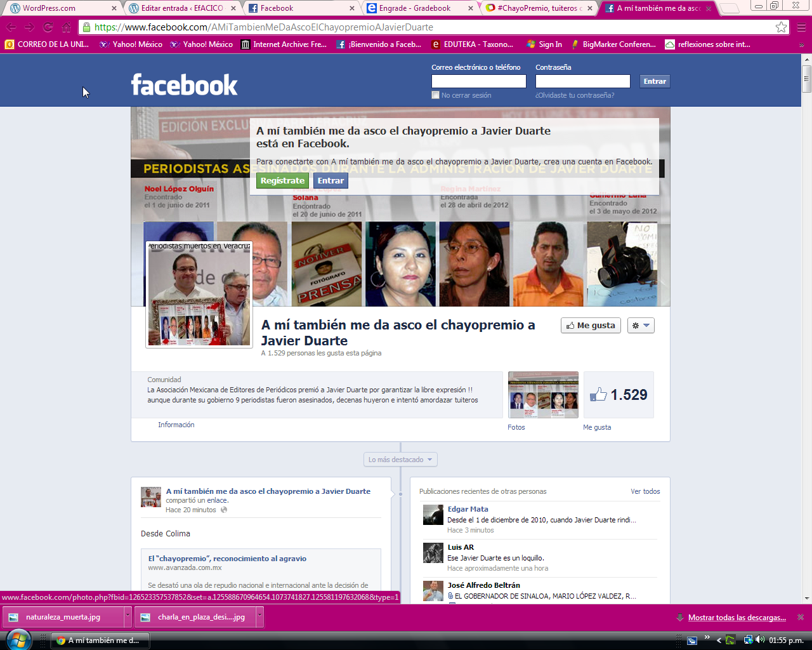Click the Facebook logo
Screen dimensions: 812x650
[x=184, y=84]
